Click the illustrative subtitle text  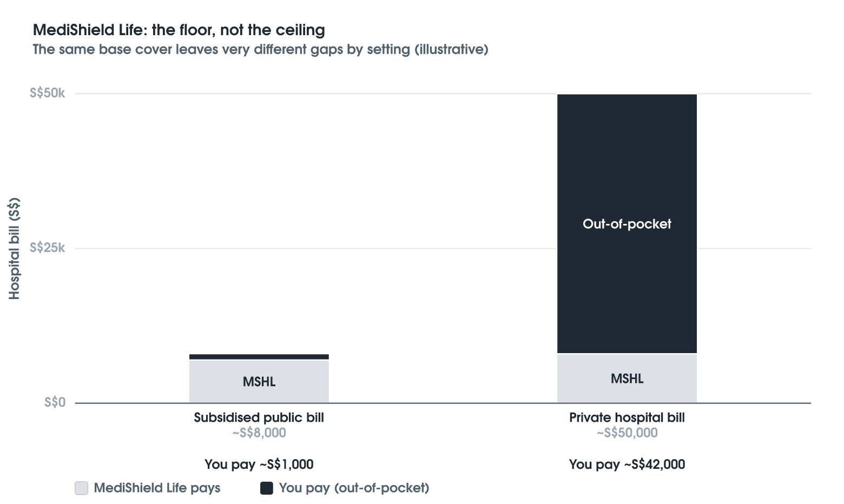(x=260, y=49)
